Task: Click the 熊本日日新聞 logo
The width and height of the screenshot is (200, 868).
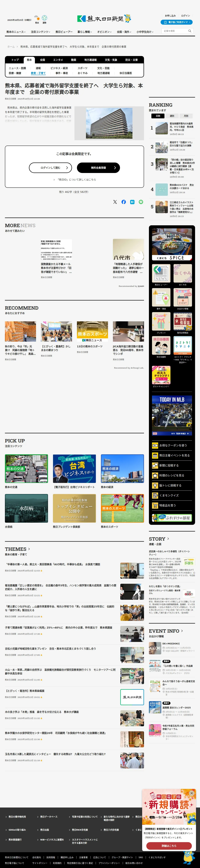Action: [x=104, y=18]
